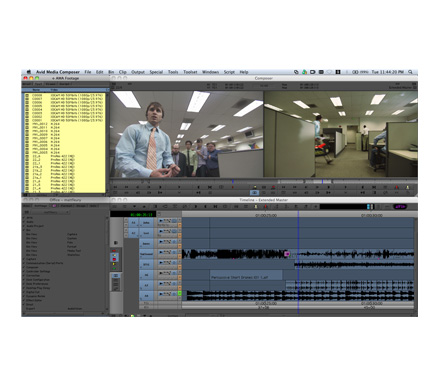438x376 pixels.
Task: Open the Usage tab in the project window
Action: pyautogui.click(x=81, y=206)
